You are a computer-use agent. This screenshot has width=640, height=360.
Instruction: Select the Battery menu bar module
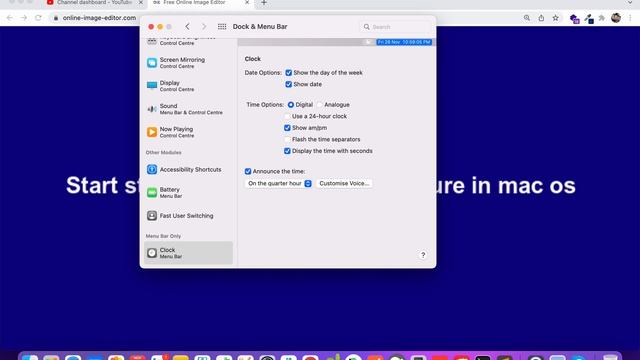tap(188, 193)
